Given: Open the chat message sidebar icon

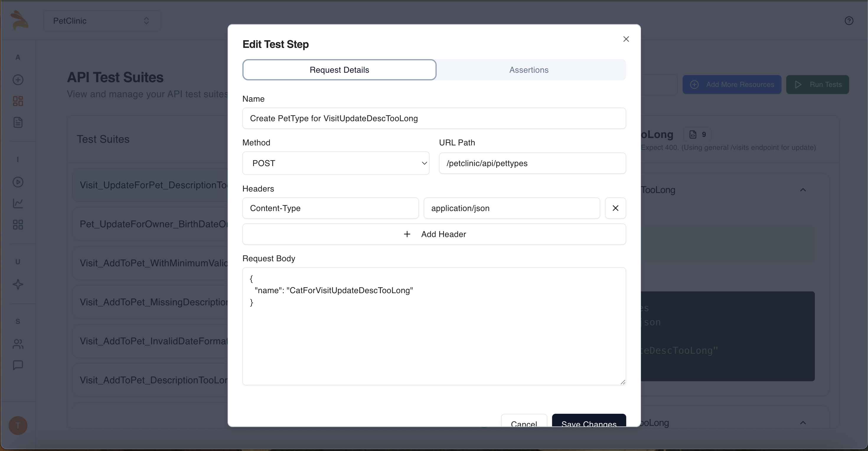Looking at the screenshot, I should coord(18,365).
